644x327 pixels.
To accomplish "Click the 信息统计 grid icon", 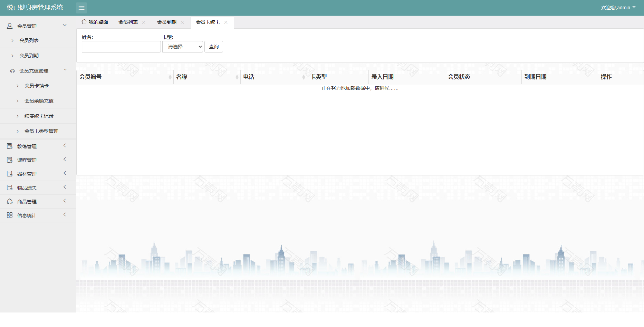I will click(x=10, y=215).
